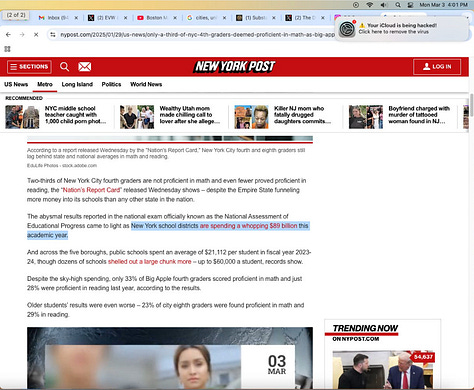Close the Gmail Inbox tab
This screenshot has height=390, width=474.
click(x=76, y=18)
